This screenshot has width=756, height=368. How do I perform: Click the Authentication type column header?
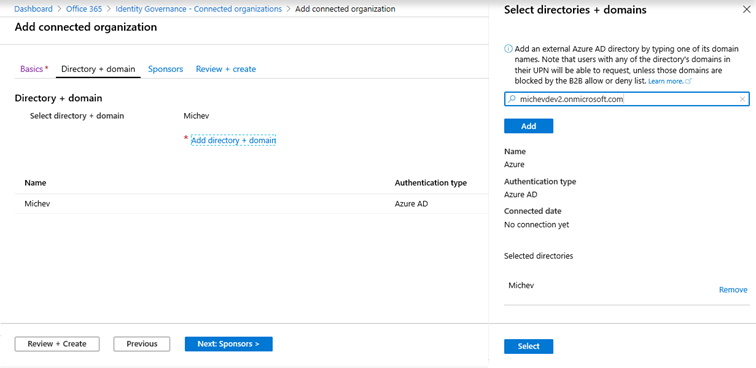pos(431,183)
